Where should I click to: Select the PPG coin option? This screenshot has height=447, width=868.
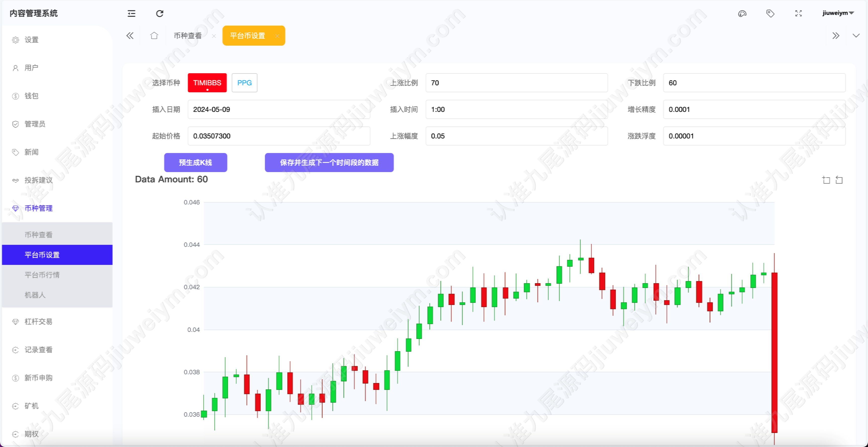click(245, 83)
